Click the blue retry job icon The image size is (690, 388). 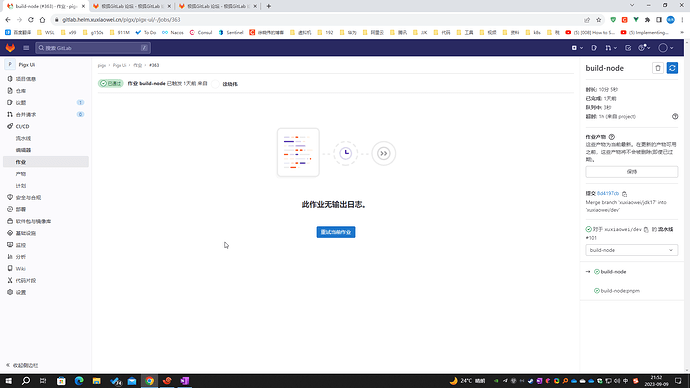(672, 68)
